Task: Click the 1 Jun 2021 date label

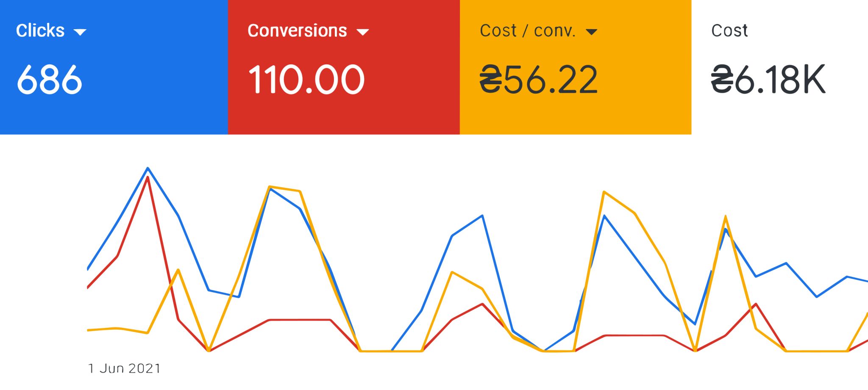Action: coord(124,368)
